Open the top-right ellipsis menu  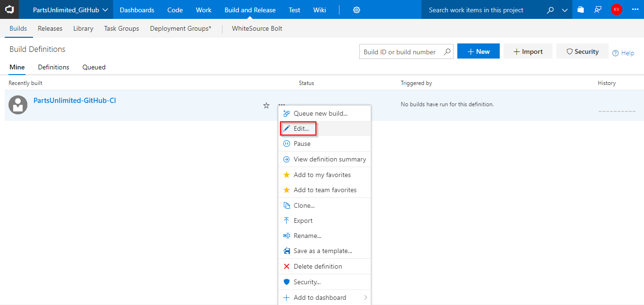[x=635, y=9]
